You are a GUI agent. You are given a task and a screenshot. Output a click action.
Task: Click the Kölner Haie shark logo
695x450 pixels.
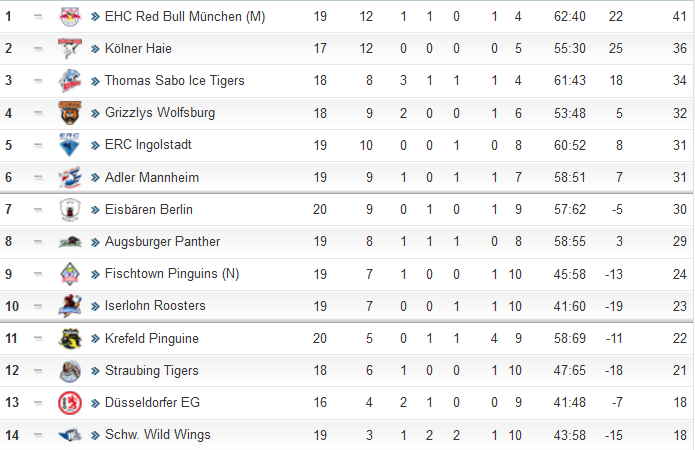pyautogui.click(x=70, y=48)
